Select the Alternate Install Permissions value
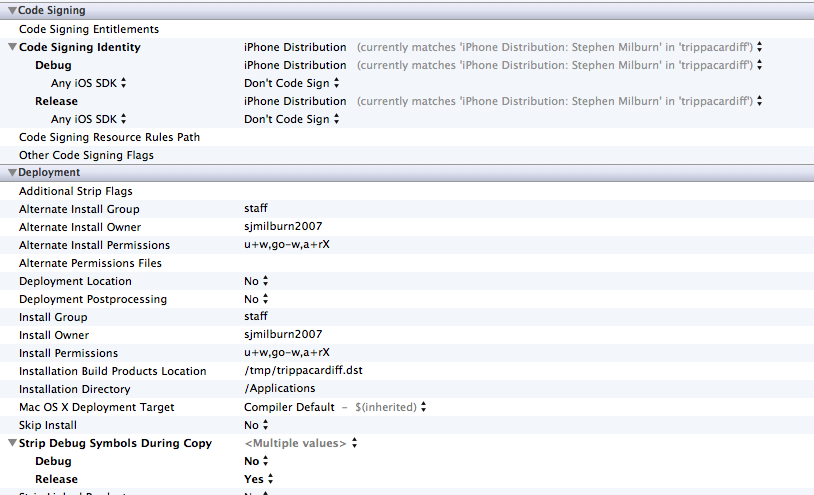Screen dimensions: 814x495 [x=286, y=245]
